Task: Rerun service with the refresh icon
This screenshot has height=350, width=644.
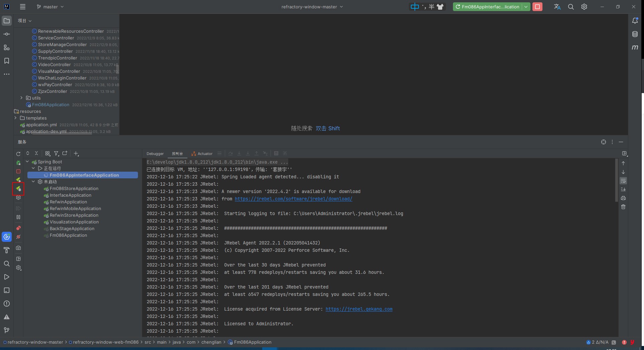Action: coord(18,154)
